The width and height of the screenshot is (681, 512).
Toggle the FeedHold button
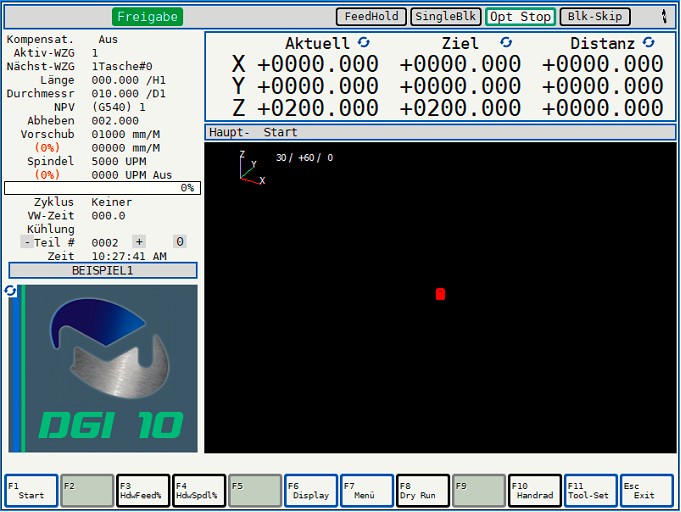[371, 17]
